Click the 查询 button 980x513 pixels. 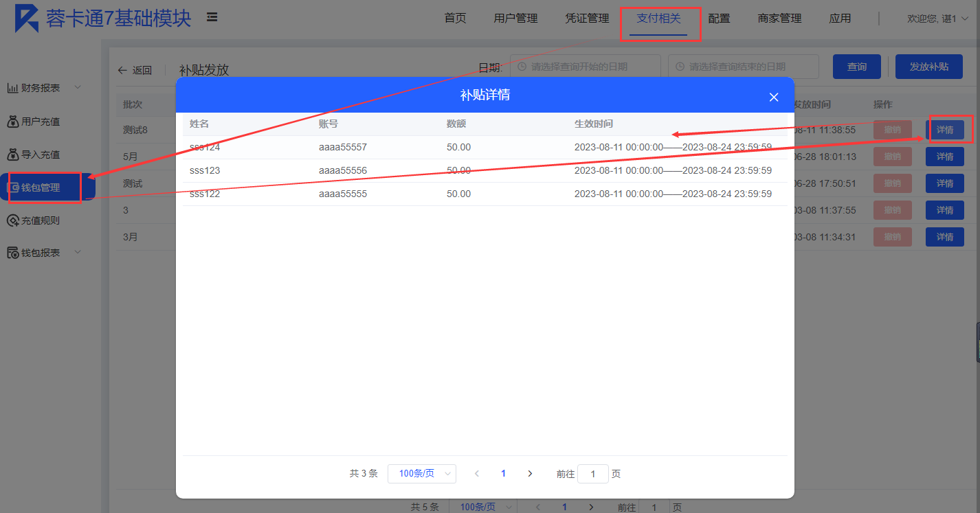coord(856,67)
